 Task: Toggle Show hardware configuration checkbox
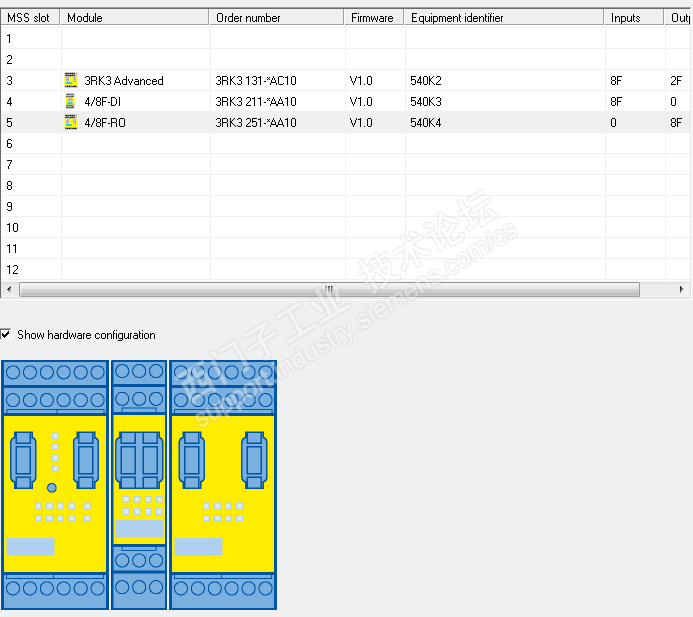tap(5, 334)
